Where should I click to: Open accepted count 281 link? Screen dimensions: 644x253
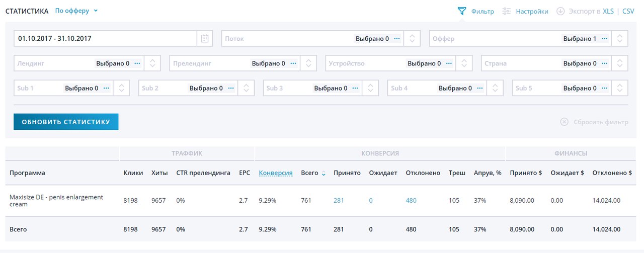pos(339,201)
